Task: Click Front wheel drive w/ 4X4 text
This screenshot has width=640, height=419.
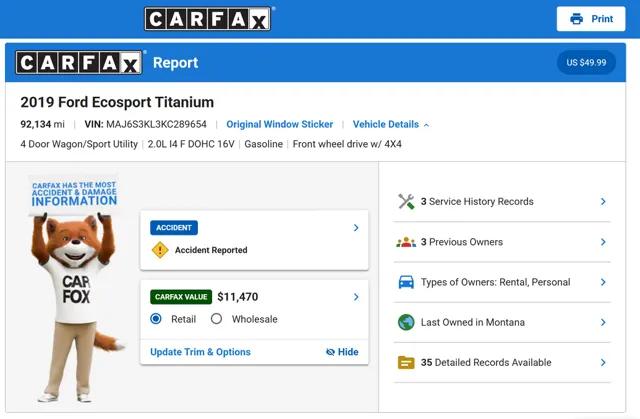Action: (347, 144)
